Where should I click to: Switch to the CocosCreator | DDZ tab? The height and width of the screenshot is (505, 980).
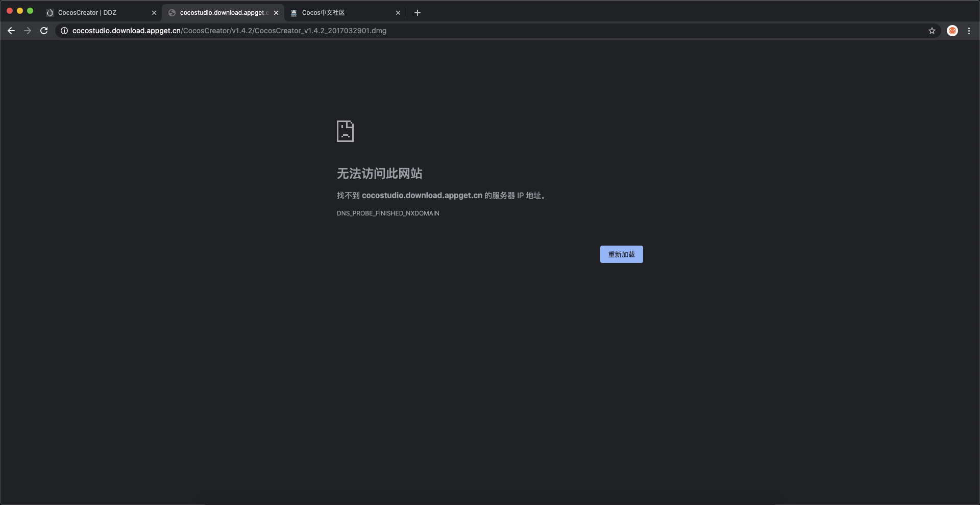pyautogui.click(x=101, y=13)
